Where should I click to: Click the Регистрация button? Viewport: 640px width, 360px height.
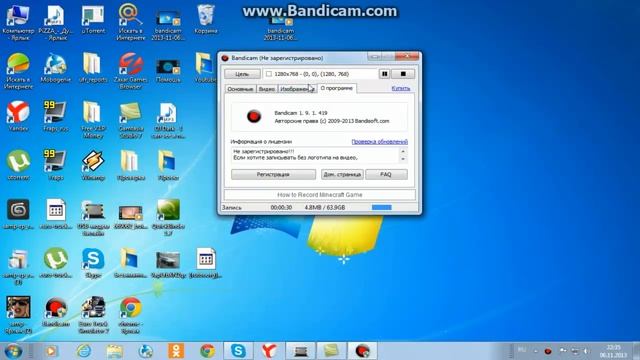coord(273,174)
